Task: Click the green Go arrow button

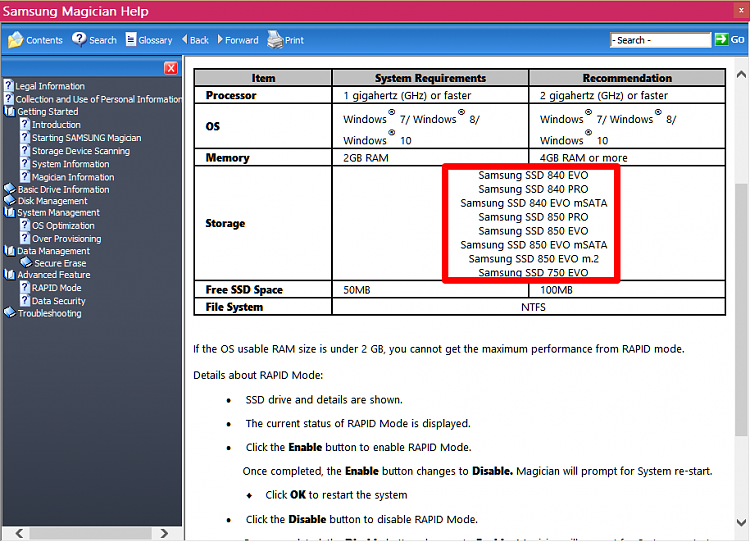Action: [x=721, y=40]
